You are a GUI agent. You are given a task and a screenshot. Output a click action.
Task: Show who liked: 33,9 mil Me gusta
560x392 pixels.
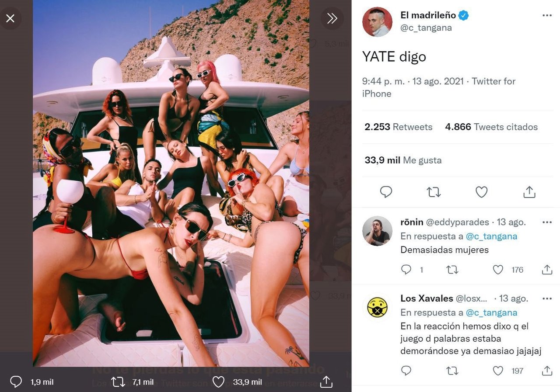point(403,160)
